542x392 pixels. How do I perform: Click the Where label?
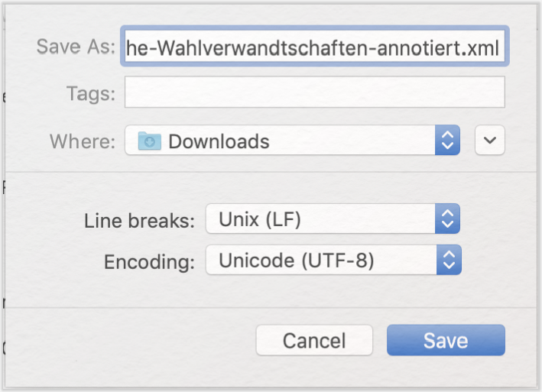(x=83, y=141)
